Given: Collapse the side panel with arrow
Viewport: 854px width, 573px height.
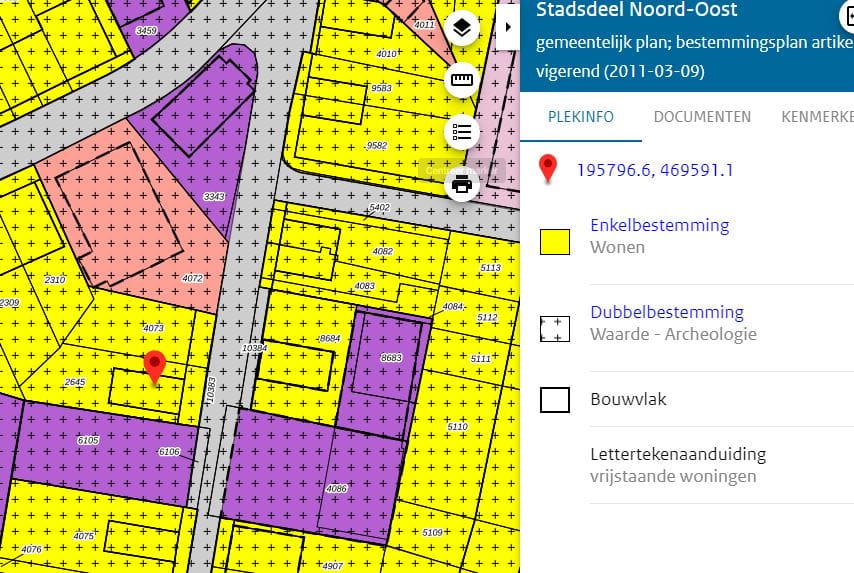Looking at the screenshot, I should (x=508, y=27).
